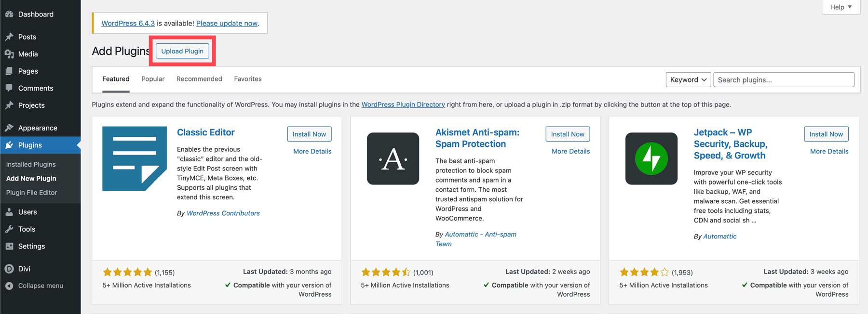Open Add New Plugin submenu item
Viewport: 868px width, 314px height.
[x=31, y=178]
